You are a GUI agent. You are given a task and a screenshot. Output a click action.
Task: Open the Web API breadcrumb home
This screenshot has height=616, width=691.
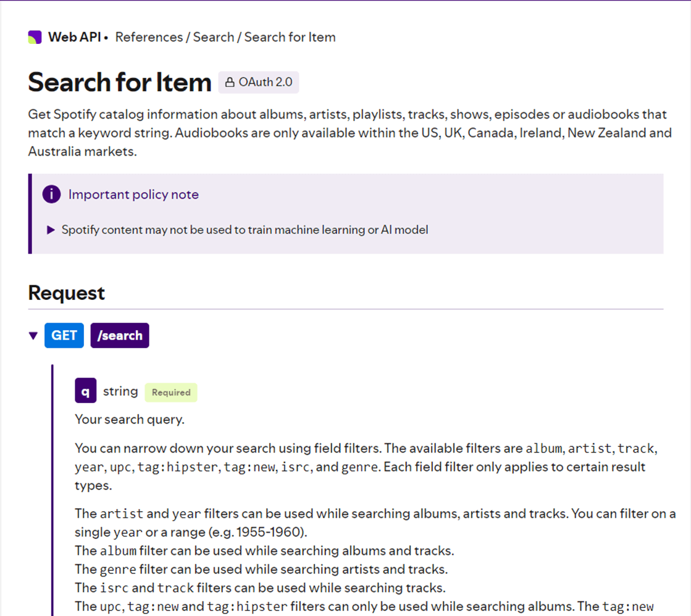pyautogui.click(x=75, y=37)
